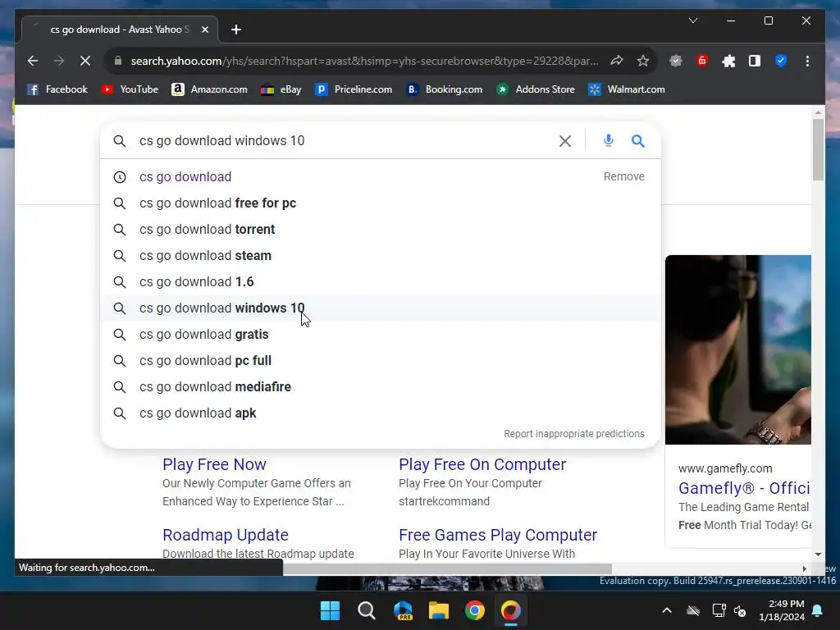Choose suggestion 'cs go download free for pc'
Viewport: 840px width, 630px height.
click(381, 203)
